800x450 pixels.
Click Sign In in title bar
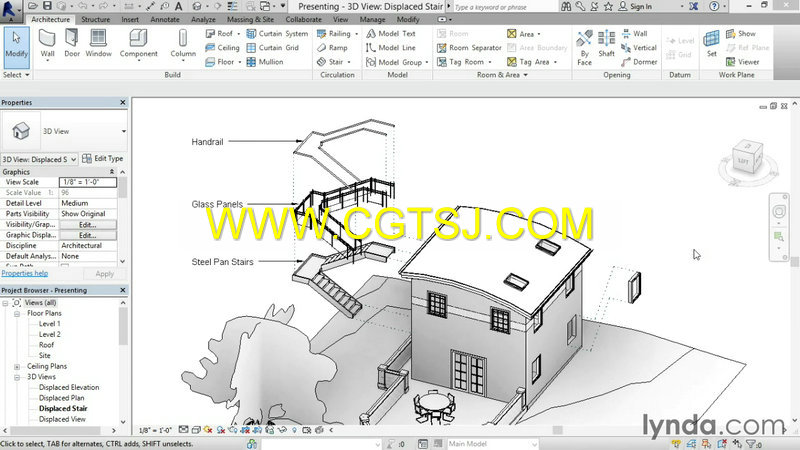click(x=635, y=7)
